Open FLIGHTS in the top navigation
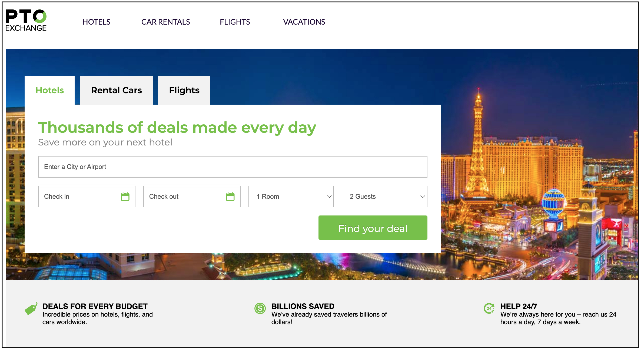 pyautogui.click(x=235, y=22)
